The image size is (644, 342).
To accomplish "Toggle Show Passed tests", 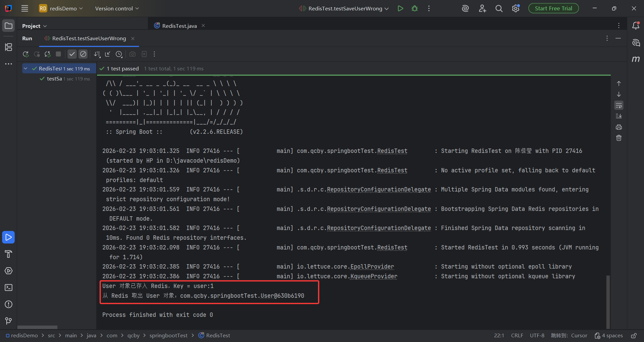I will pos(72,54).
